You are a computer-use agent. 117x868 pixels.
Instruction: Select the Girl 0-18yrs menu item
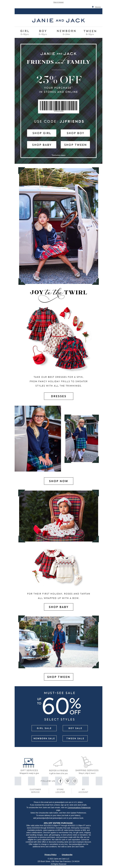[x=25, y=32]
